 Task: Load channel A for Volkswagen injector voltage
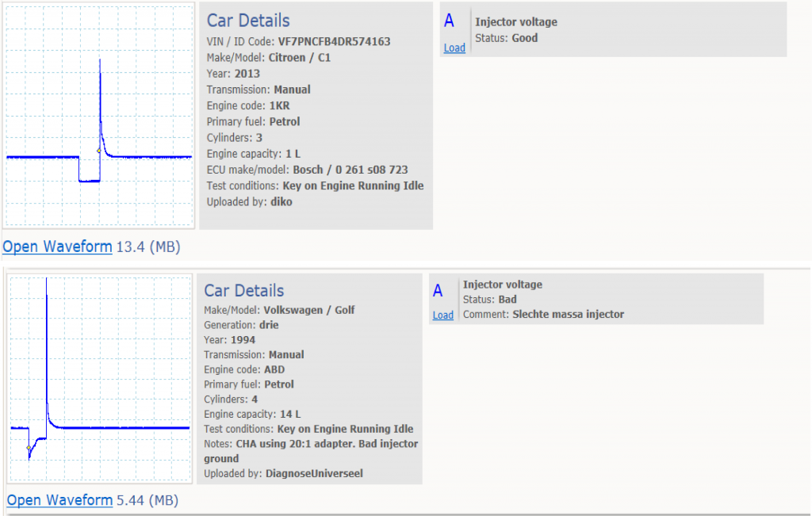(442, 315)
